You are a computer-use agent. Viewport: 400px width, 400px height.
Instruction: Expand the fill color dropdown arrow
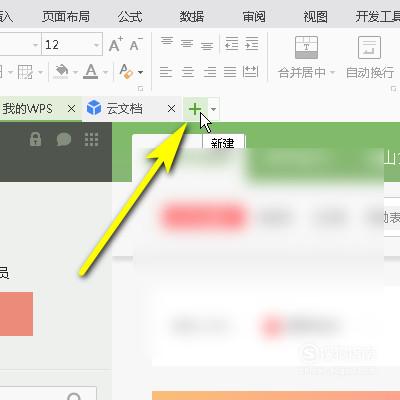75,72
